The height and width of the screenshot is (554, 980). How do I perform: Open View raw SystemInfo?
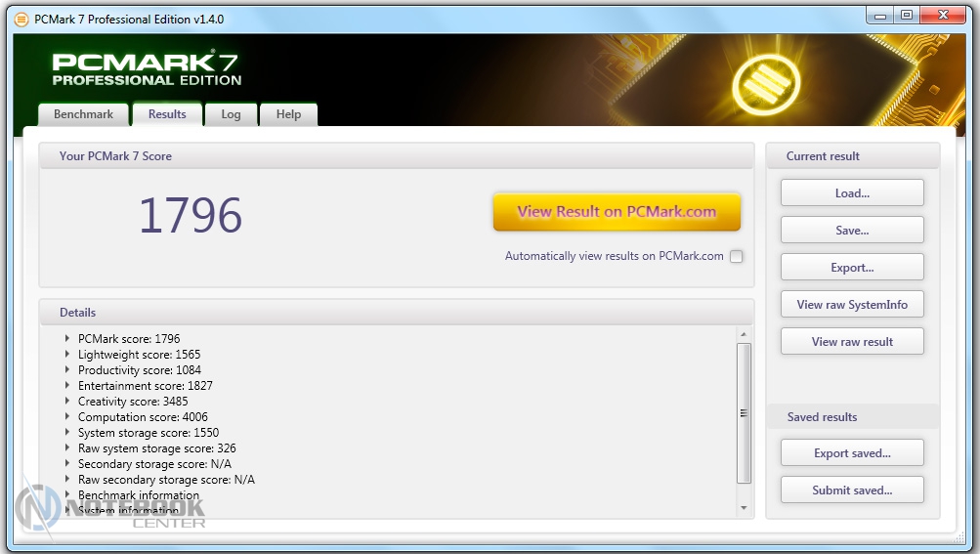tap(851, 305)
